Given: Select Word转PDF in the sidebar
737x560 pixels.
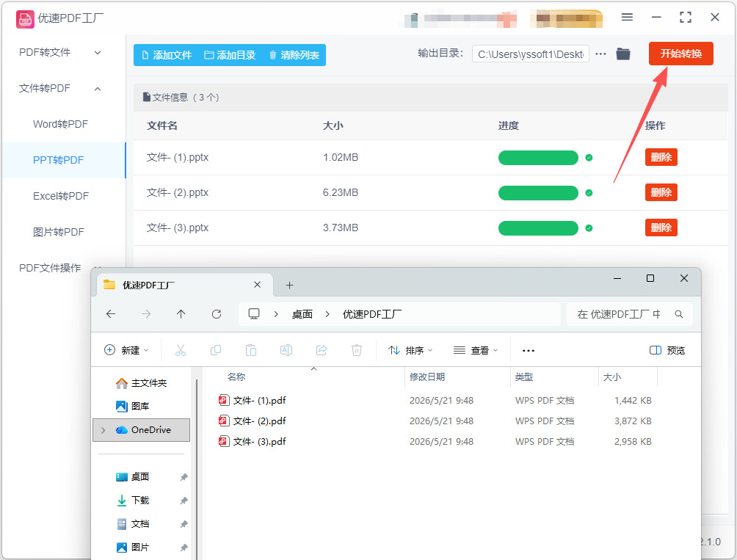Looking at the screenshot, I should (60, 125).
